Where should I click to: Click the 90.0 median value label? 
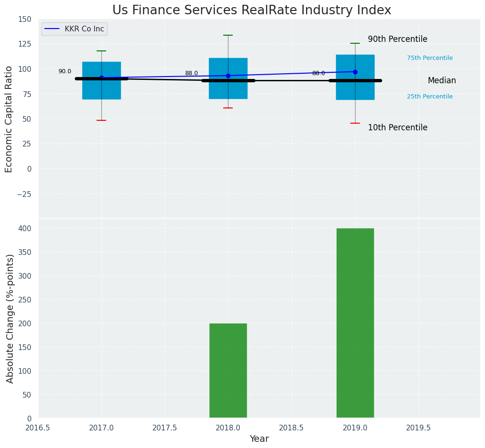65,71
